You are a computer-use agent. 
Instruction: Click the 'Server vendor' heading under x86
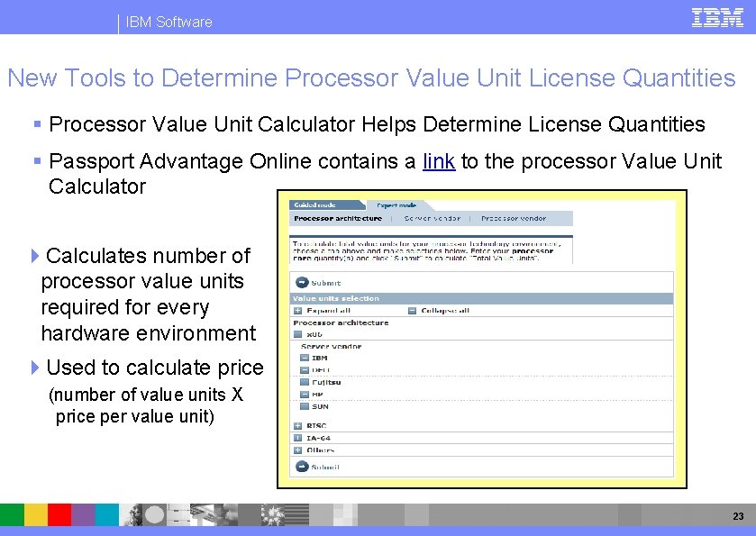point(331,346)
